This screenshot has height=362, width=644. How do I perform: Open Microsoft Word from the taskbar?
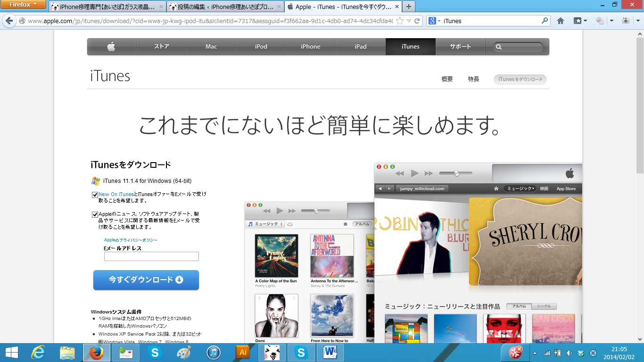(330, 353)
